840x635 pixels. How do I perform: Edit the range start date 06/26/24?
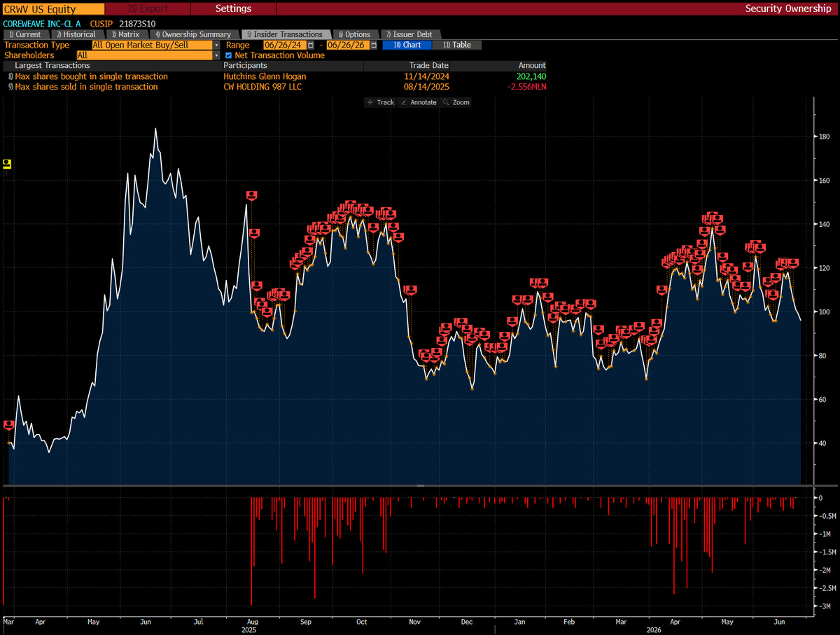(x=285, y=45)
